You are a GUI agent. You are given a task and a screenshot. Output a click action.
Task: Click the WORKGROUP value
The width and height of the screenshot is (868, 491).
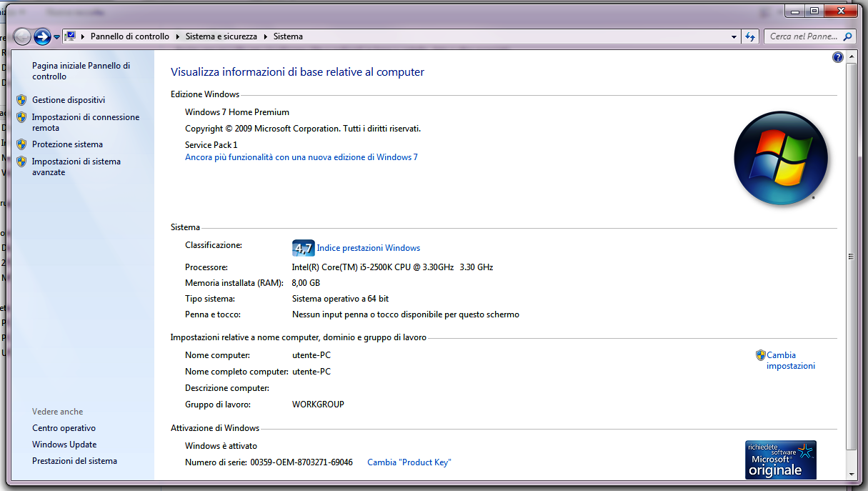click(318, 405)
